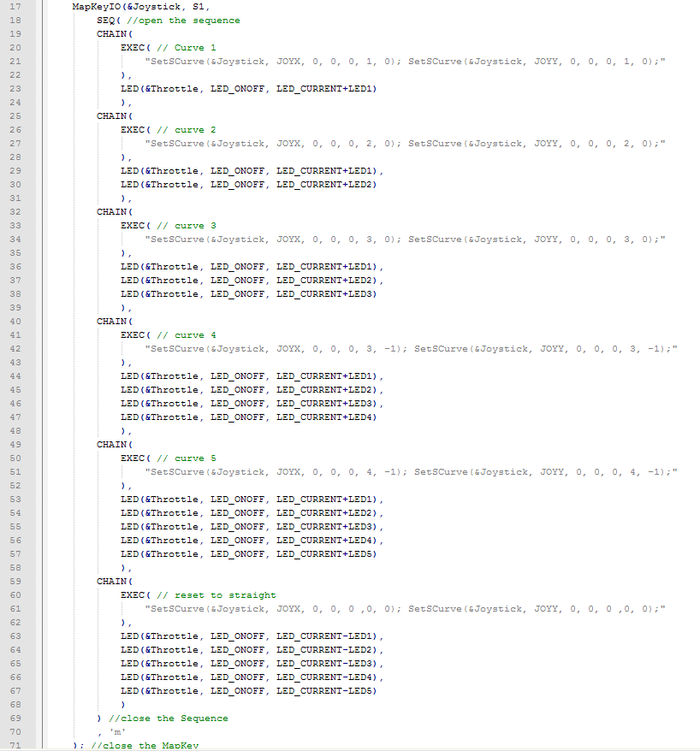
Task: Select line number 51 in the margin
Action: (16, 471)
